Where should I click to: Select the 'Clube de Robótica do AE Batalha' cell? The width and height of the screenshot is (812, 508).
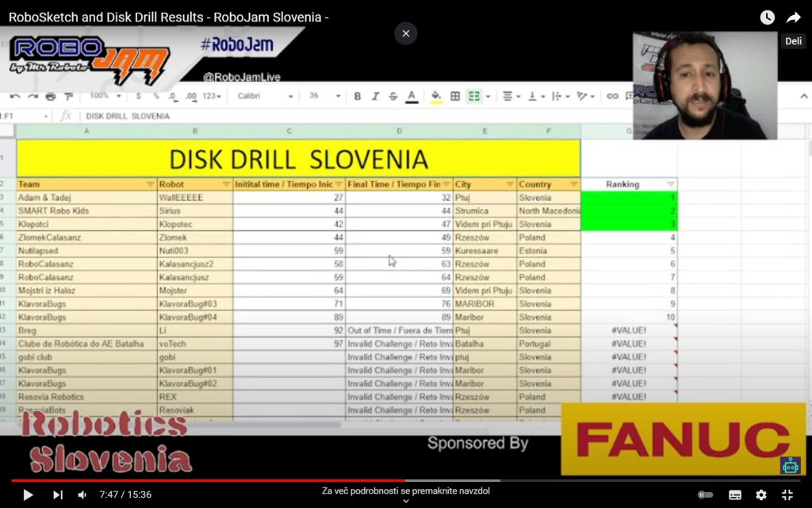(x=86, y=344)
